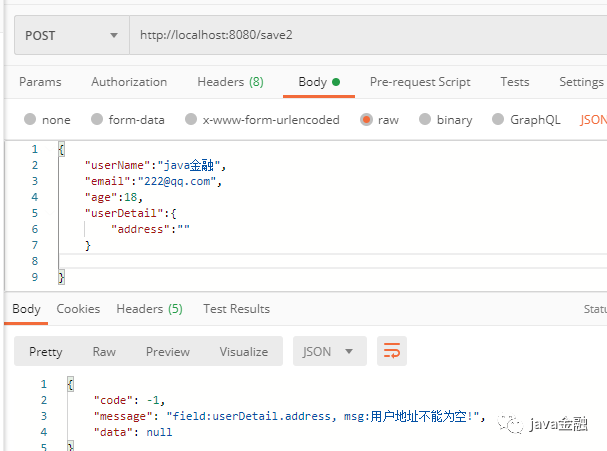607x451 pixels.
Task: Switch to request Headers (8) tab
Action: coord(230,82)
